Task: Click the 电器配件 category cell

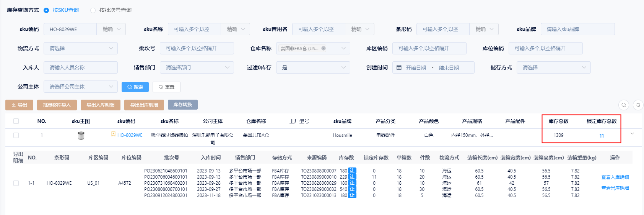Action: pyautogui.click(x=385, y=135)
